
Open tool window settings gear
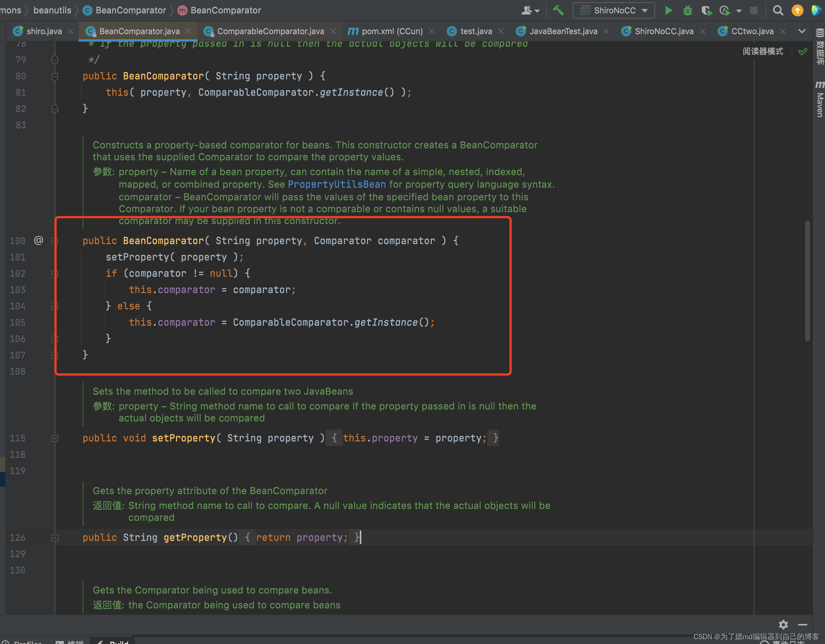click(x=783, y=624)
